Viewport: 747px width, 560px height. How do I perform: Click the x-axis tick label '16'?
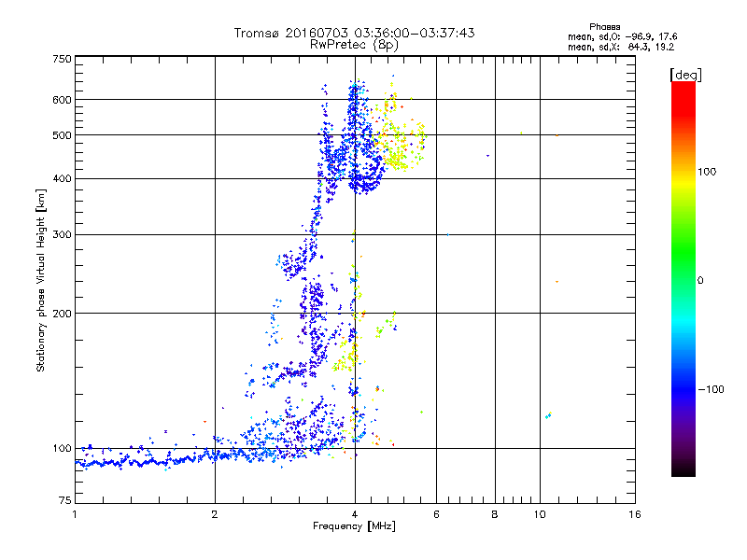pyautogui.click(x=635, y=514)
